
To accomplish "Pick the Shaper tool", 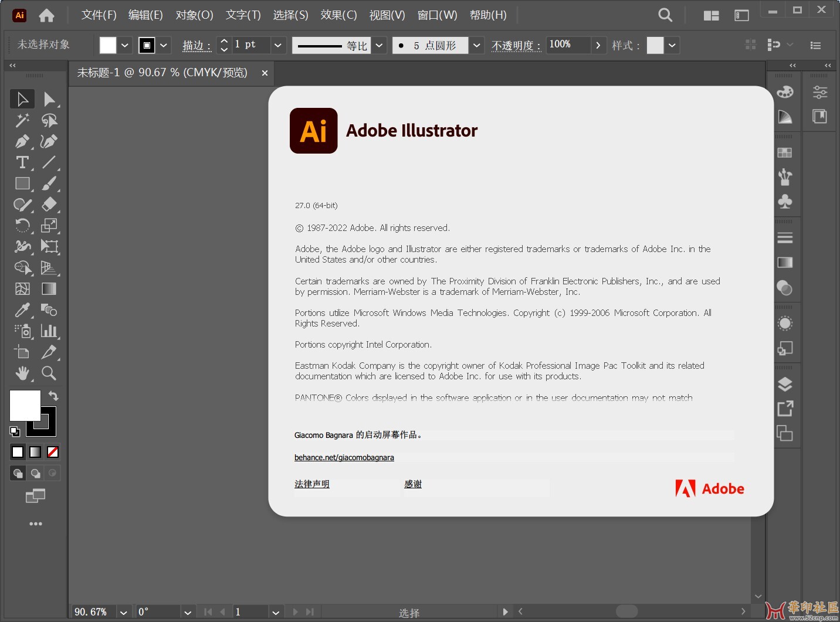I will click(22, 205).
